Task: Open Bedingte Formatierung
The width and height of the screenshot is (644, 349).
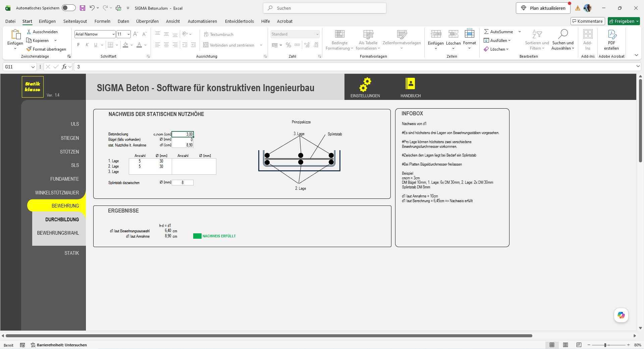Action: (339, 40)
